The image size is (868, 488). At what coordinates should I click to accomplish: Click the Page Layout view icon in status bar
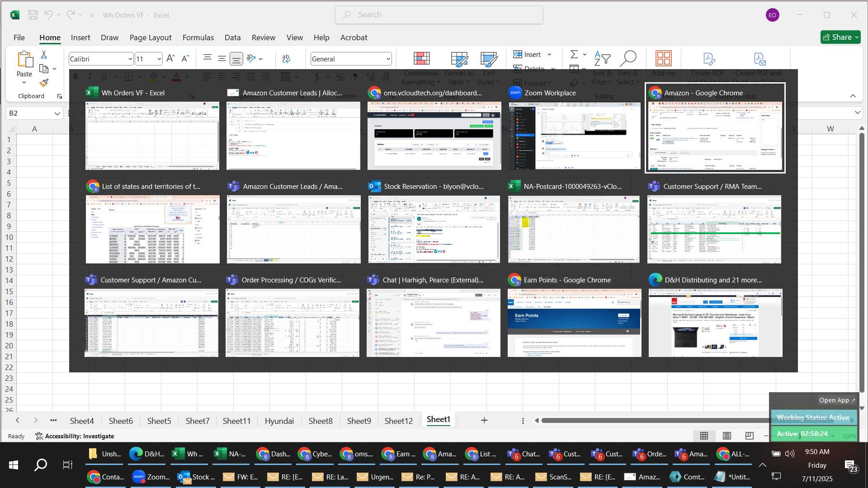727,436
